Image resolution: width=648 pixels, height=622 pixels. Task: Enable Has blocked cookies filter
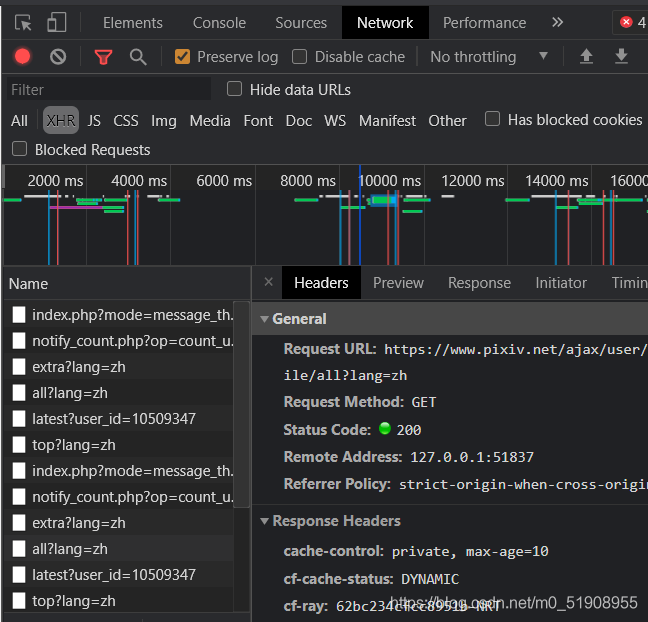(x=492, y=119)
